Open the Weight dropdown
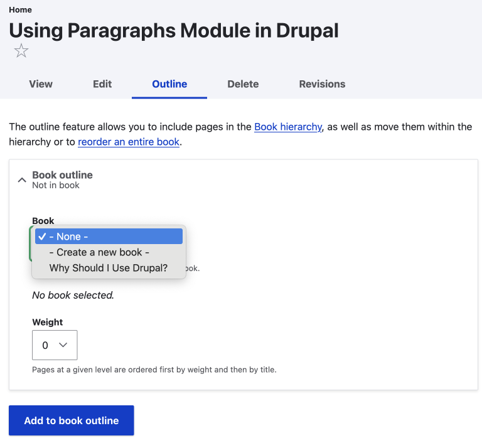 (x=55, y=345)
